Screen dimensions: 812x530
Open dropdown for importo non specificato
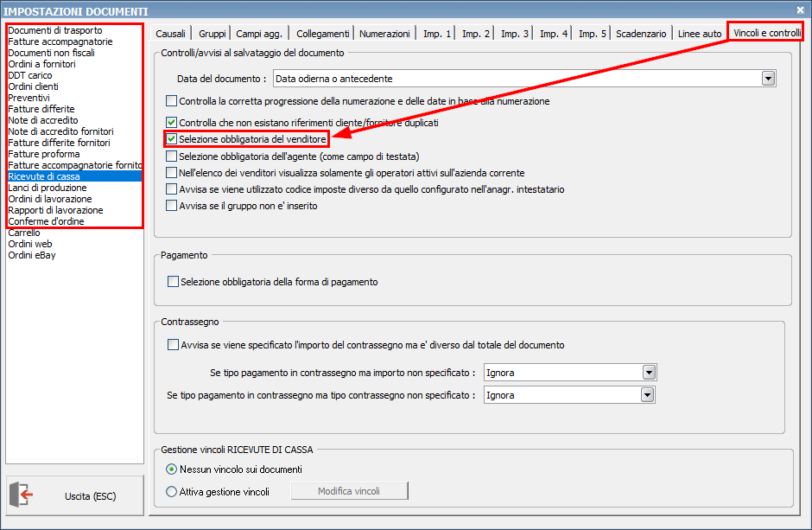[x=649, y=373]
